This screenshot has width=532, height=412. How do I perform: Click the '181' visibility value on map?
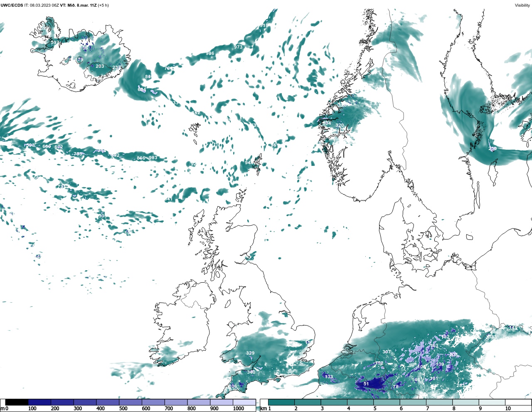(433, 379)
